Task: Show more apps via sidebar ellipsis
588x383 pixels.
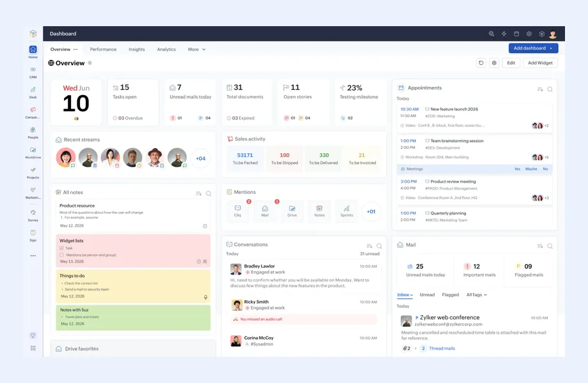Action: pyautogui.click(x=33, y=256)
